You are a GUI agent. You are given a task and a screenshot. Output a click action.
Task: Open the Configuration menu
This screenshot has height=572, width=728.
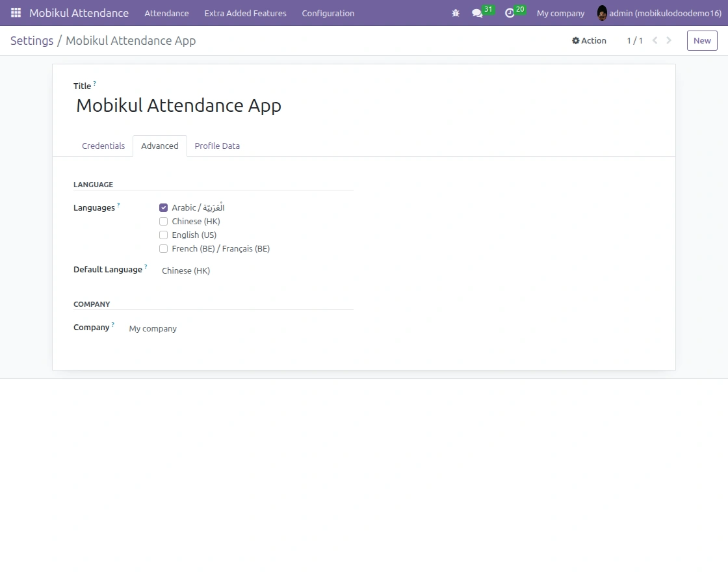[328, 13]
